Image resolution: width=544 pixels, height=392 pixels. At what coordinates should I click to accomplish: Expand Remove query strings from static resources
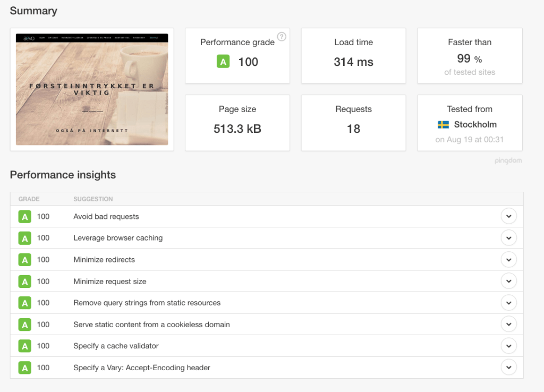click(x=508, y=303)
